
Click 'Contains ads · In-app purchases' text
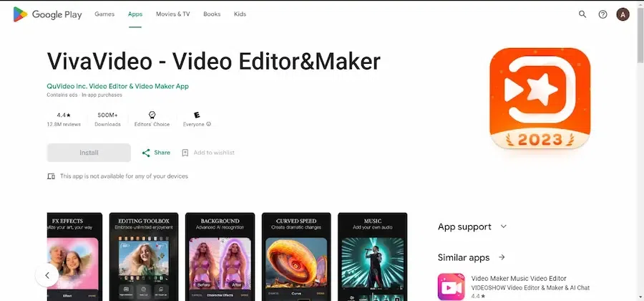pos(84,95)
